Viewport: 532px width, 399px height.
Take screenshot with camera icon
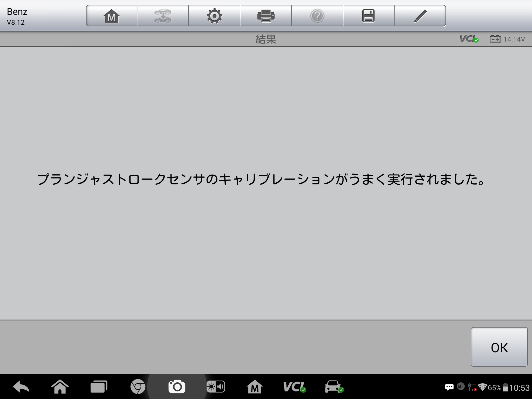pyautogui.click(x=177, y=387)
